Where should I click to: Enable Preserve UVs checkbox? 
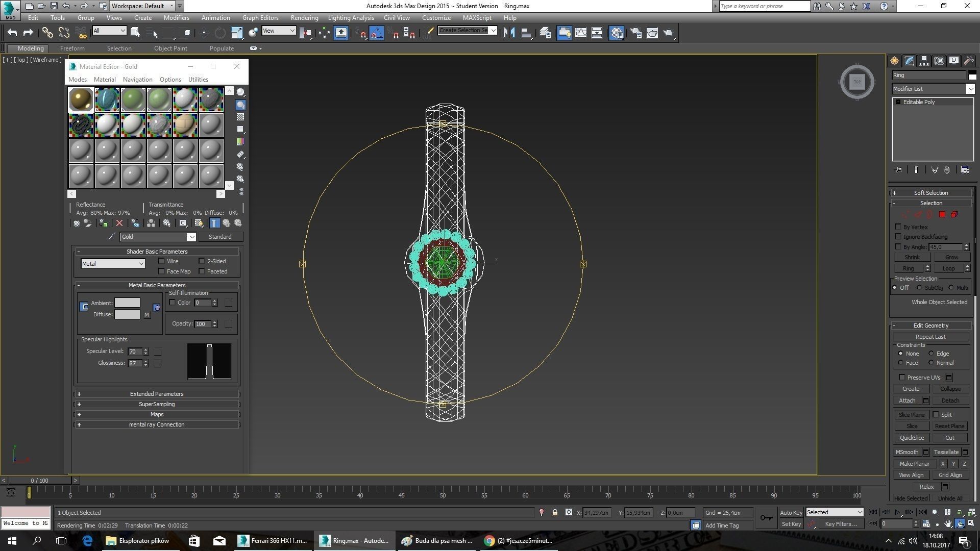point(902,377)
